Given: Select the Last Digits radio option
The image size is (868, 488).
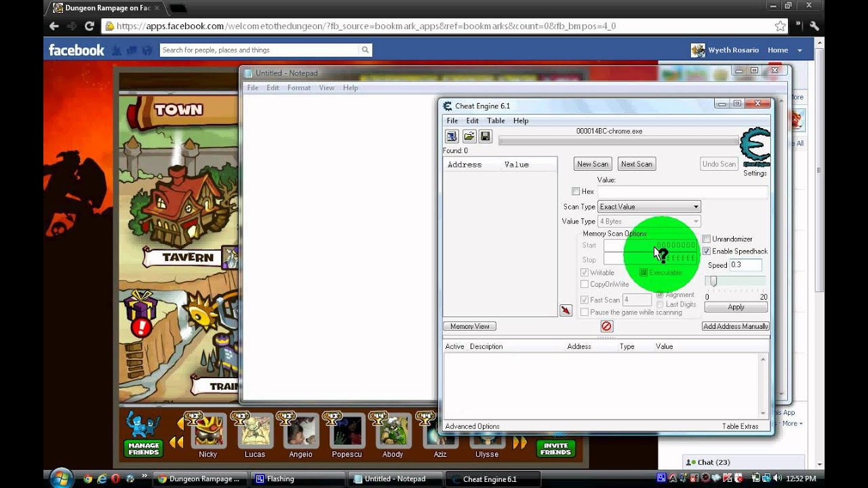Looking at the screenshot, I should 660,304.
